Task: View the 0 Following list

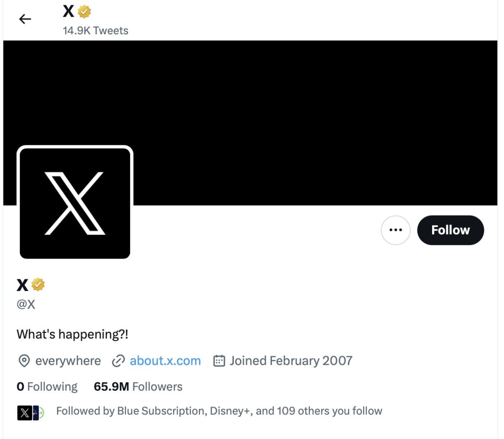Action: point(47,387)
